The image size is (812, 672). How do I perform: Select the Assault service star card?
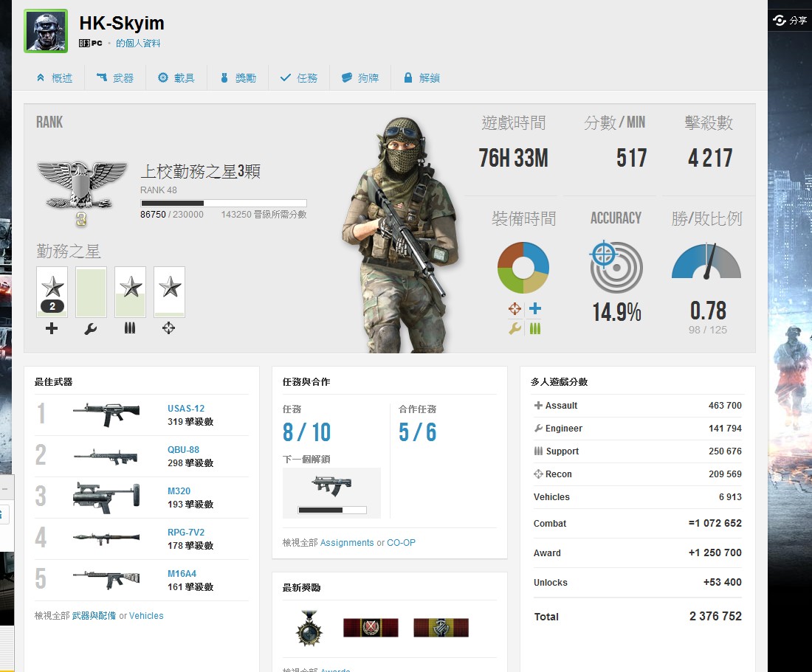52,292
